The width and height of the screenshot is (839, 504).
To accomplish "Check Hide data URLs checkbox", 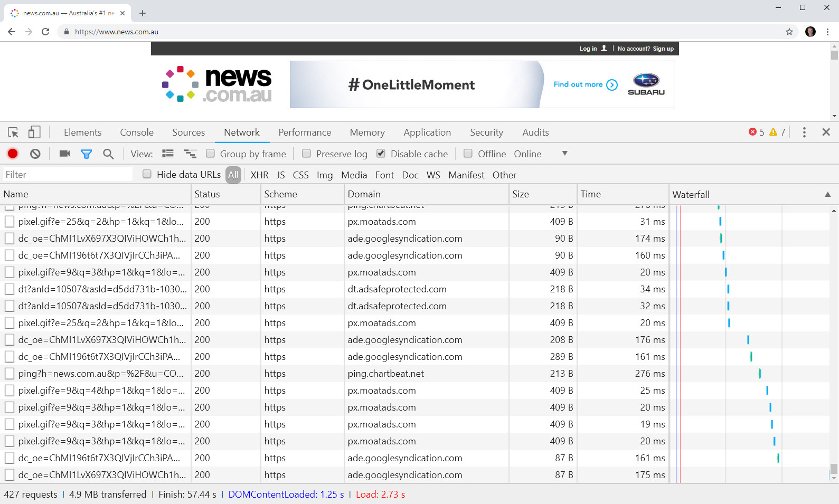I will [147, 174].
